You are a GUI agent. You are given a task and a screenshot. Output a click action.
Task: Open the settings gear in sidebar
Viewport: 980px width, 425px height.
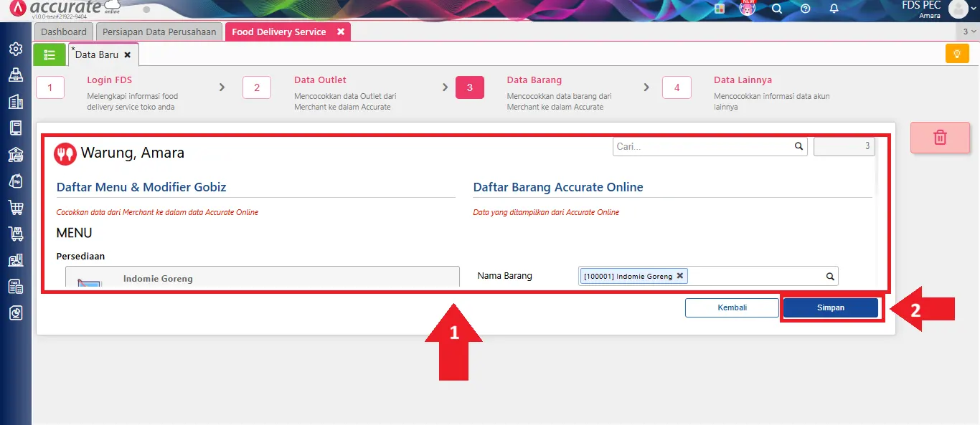[x=15, y=49]
